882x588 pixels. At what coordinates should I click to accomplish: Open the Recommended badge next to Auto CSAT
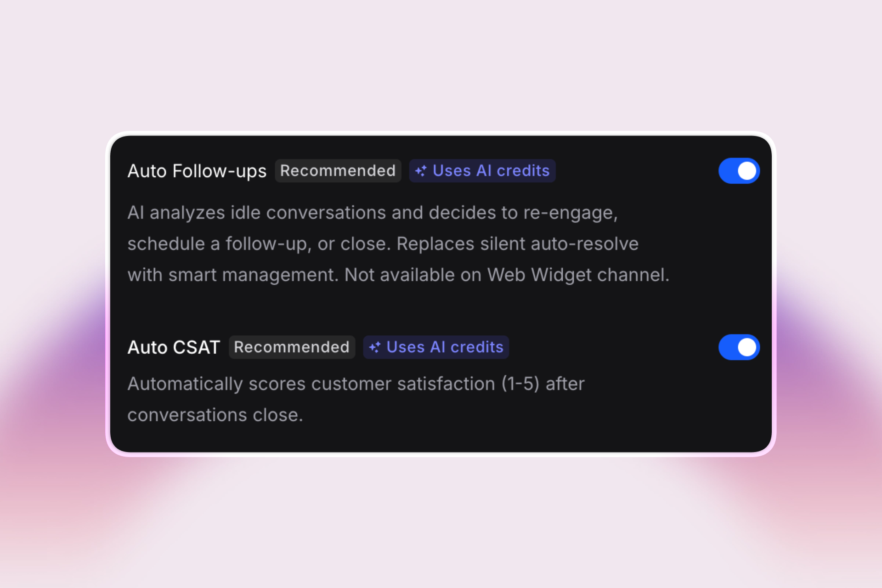[292, 347]
